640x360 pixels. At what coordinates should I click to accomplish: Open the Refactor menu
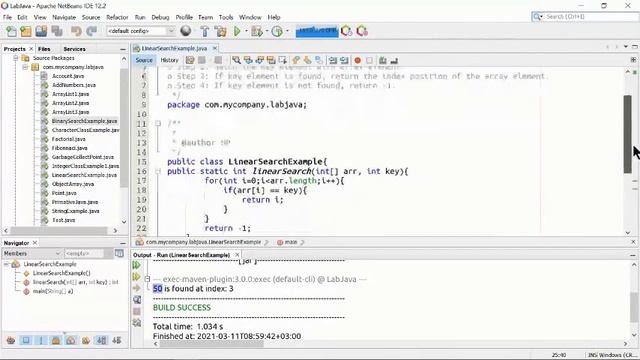[117, 17]
